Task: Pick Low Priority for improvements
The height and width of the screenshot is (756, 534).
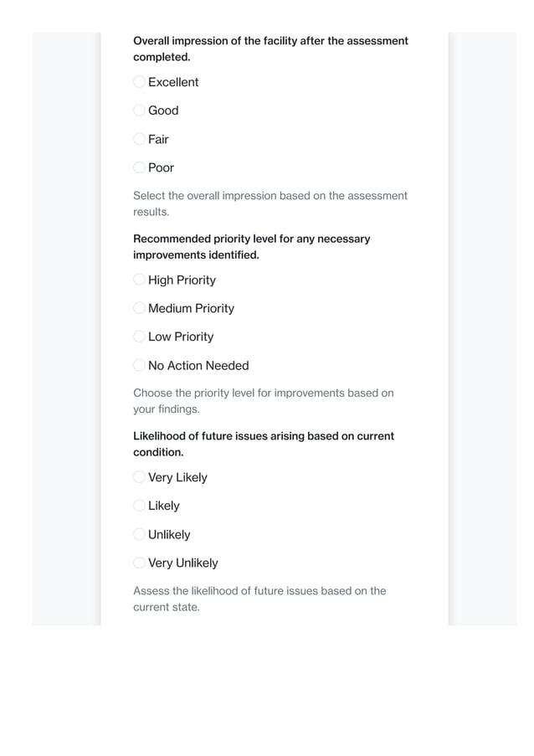Action: pos(140,337)
